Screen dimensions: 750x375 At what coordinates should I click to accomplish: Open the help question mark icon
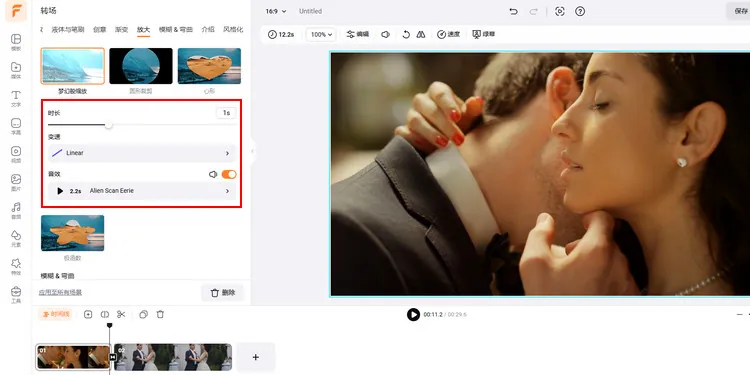tap(580, 11)
